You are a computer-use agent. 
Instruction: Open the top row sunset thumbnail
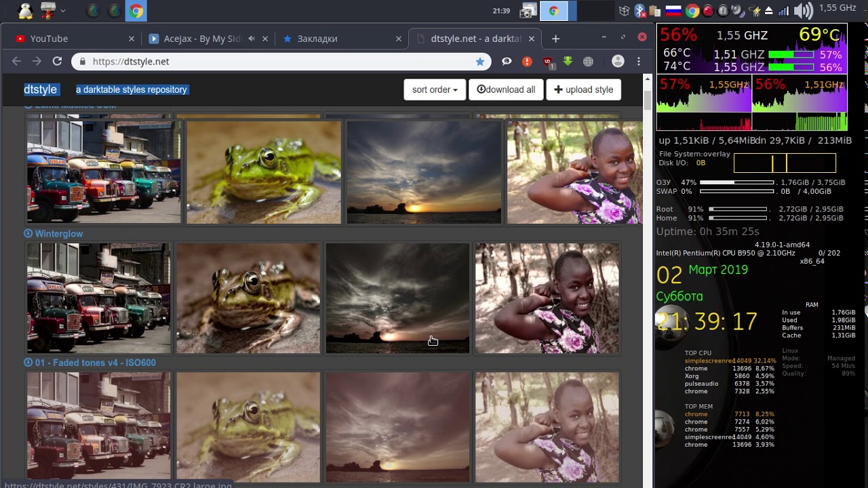pos(424,172)
